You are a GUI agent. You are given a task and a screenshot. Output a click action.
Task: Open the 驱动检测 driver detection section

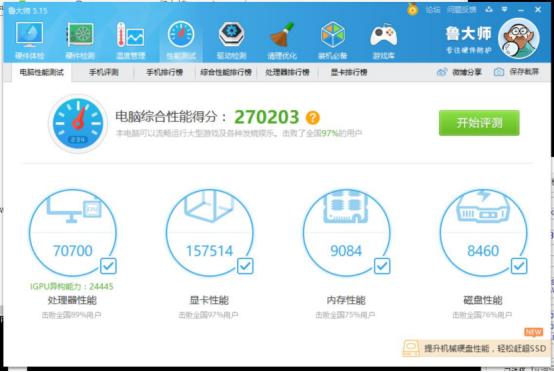point(231,40)
